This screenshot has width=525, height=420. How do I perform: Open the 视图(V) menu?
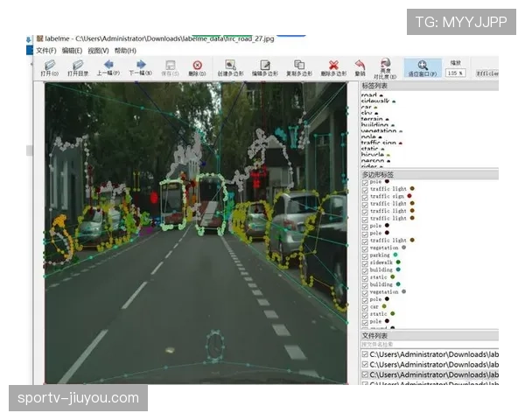(98, 51)
